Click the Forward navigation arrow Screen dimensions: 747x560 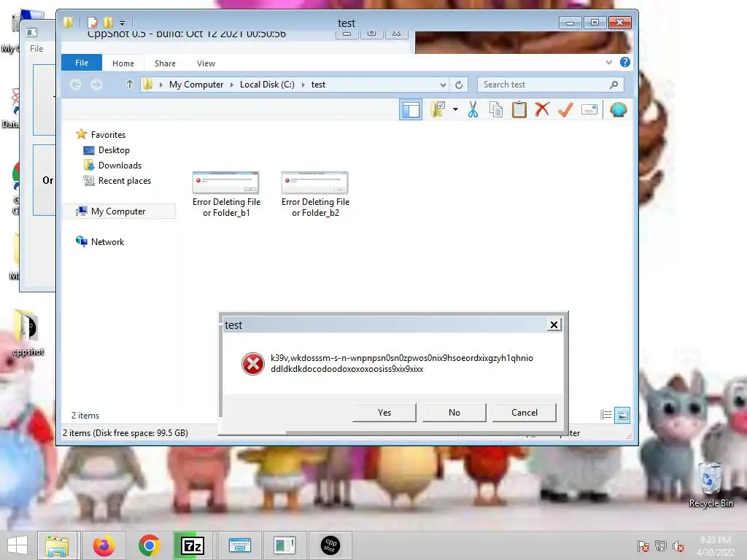tap(96, 85)
